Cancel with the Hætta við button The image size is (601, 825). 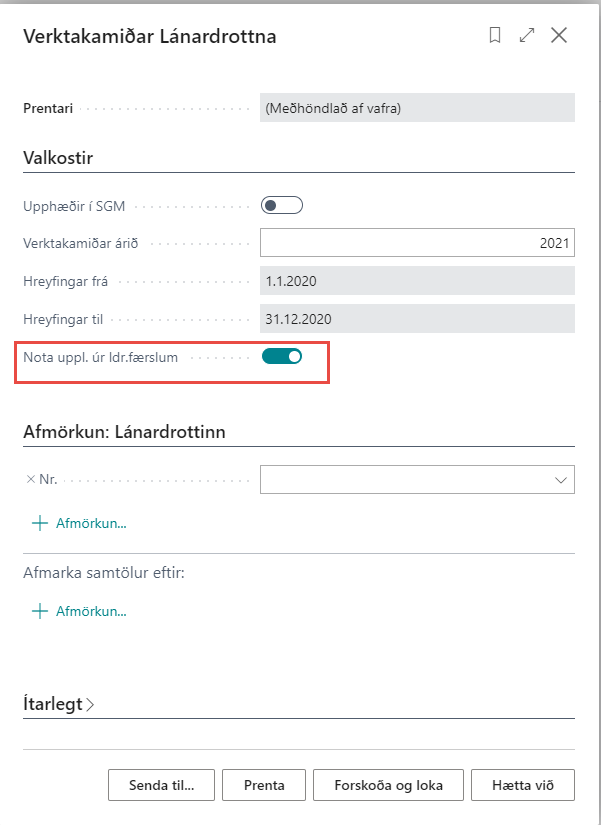point(523,785)
